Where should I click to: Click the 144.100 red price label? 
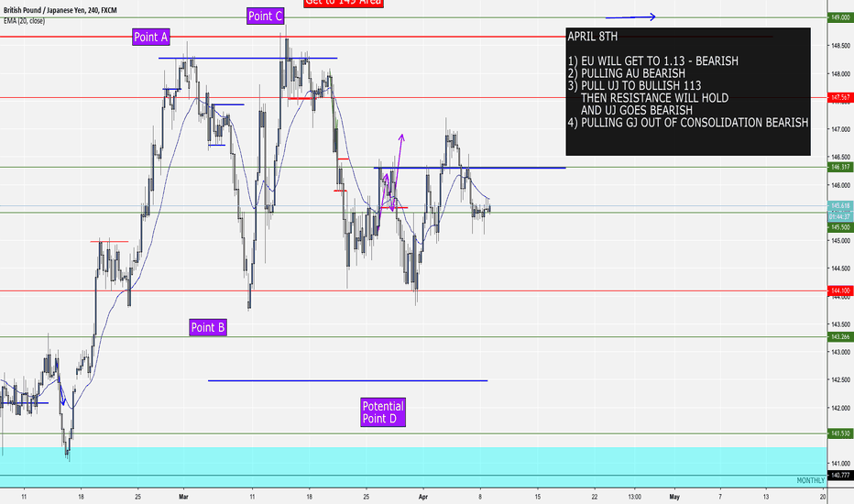(x=840, y=291)
